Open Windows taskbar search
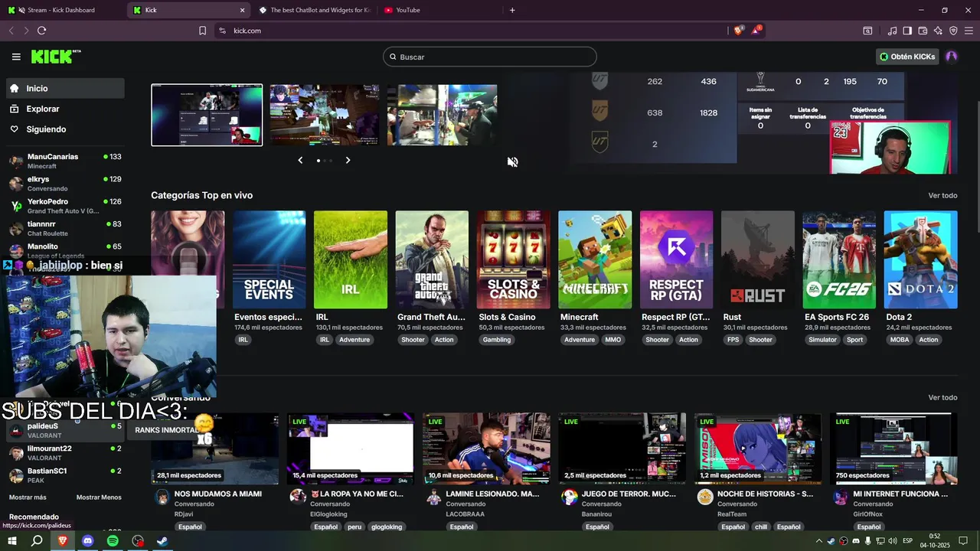The height and width of the screenshot is (551, 980). (37, 540)
